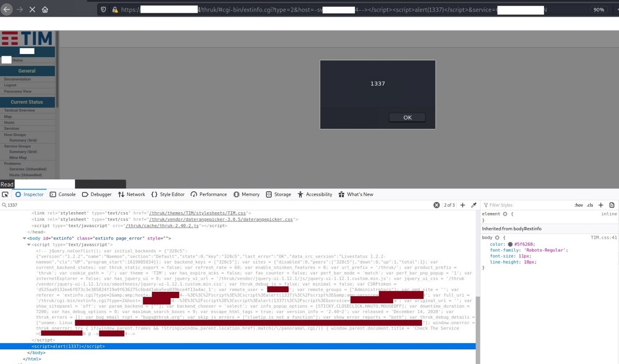Switch to the Style Editor tab
The image size is (619, 364).
(168, 194)
